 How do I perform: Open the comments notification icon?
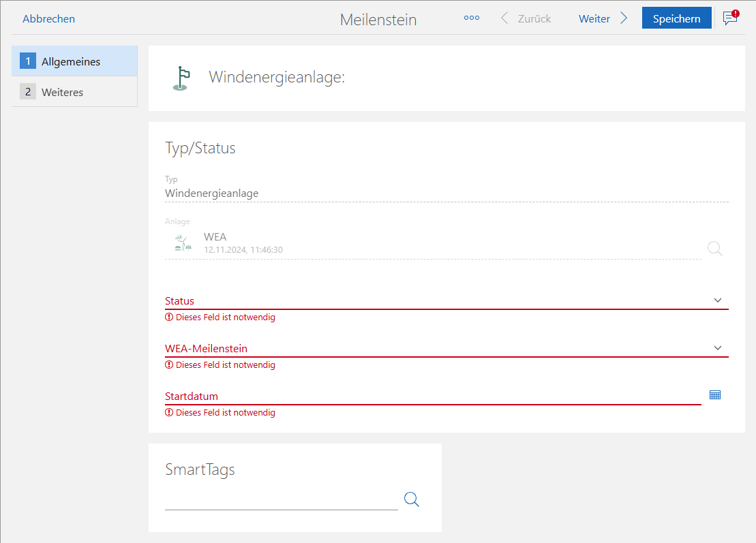click(x=730, y=18)
